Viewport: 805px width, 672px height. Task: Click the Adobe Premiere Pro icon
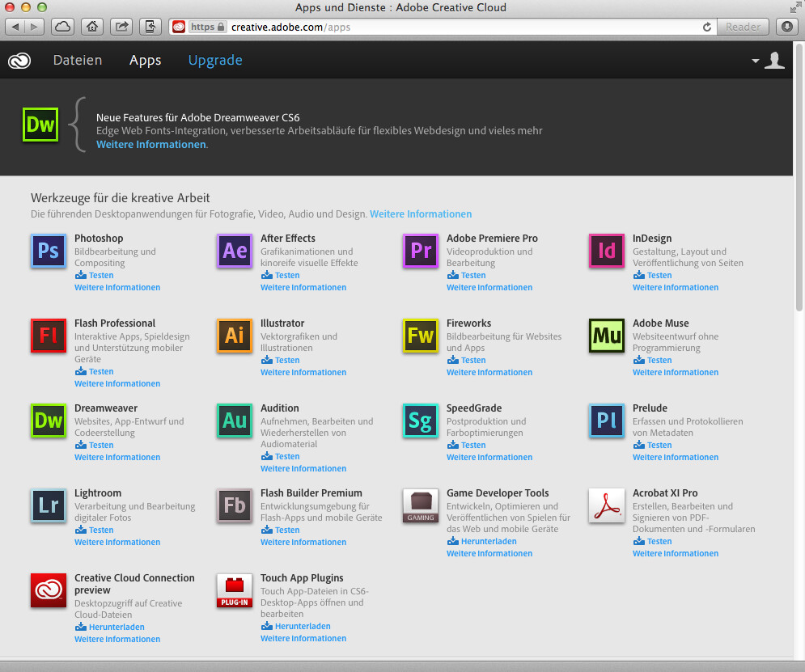(x=420, y=251)
